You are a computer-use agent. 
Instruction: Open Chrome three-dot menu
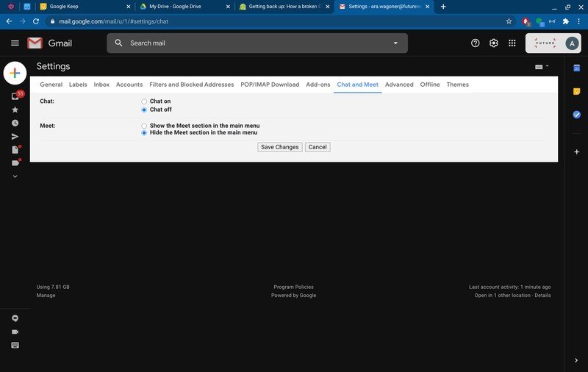[x=578, y=21]
